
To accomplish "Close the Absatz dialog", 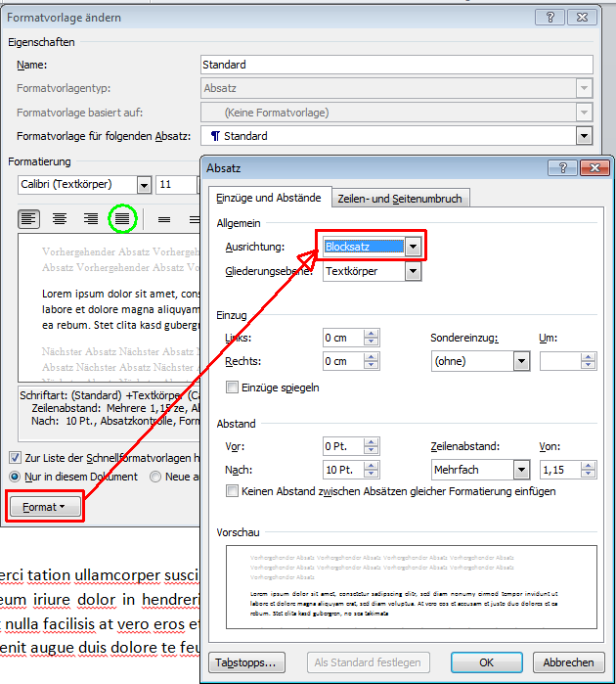I will pyautogui.click(x=594, y=168).
